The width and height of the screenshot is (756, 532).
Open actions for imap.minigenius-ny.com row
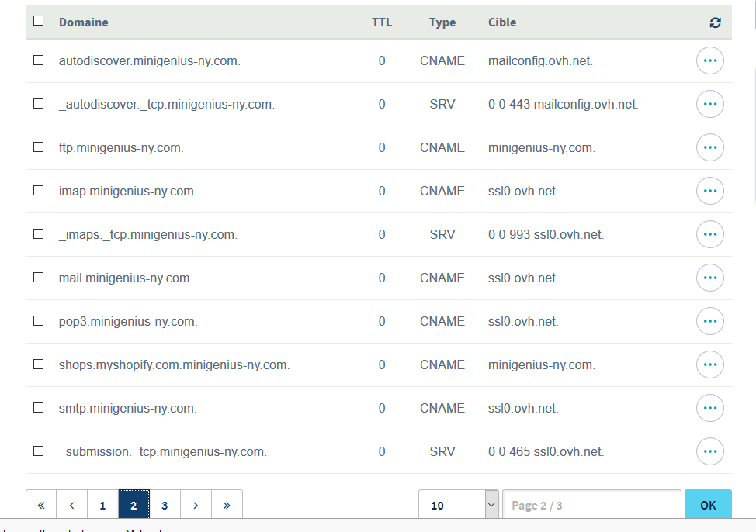[x=709, y=191]
